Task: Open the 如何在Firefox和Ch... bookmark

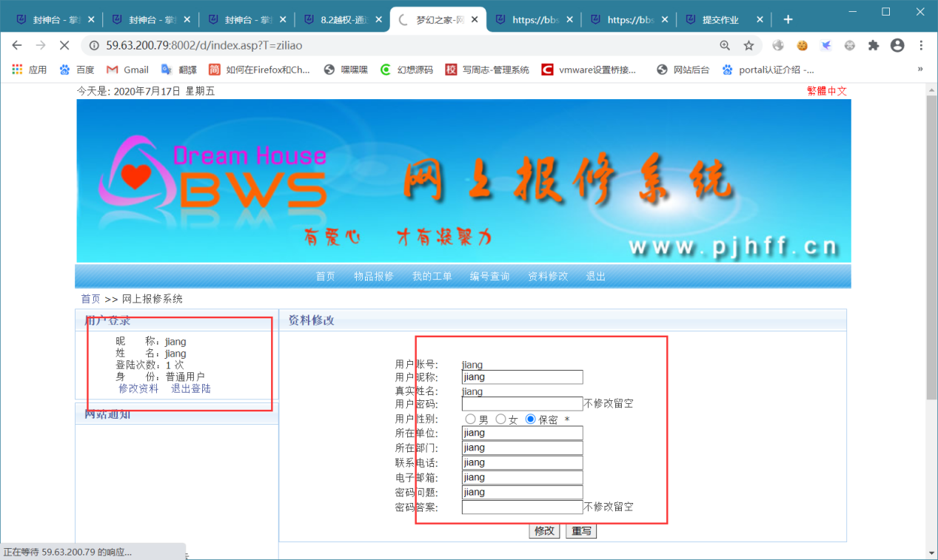Action: (x=259, y=70)
